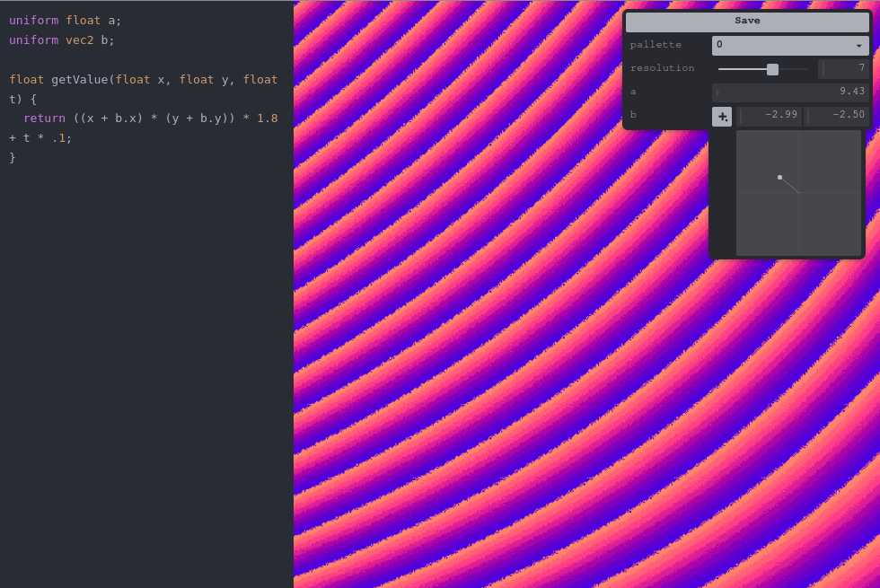Click the b y-value field showing -2.50
This screenshot has height=588, width=880.
[x=837, y=115]
